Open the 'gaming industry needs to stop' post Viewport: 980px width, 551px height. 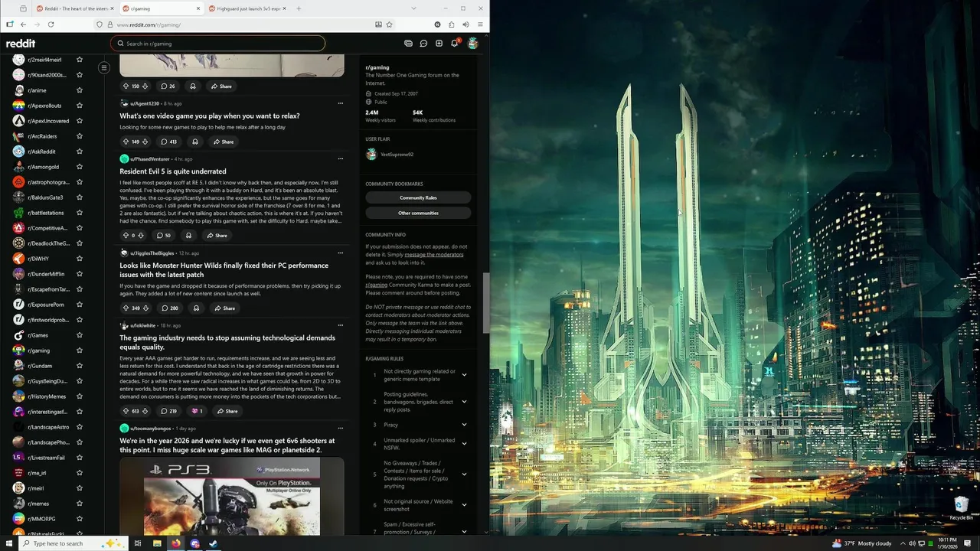click(x=227, y=342)
